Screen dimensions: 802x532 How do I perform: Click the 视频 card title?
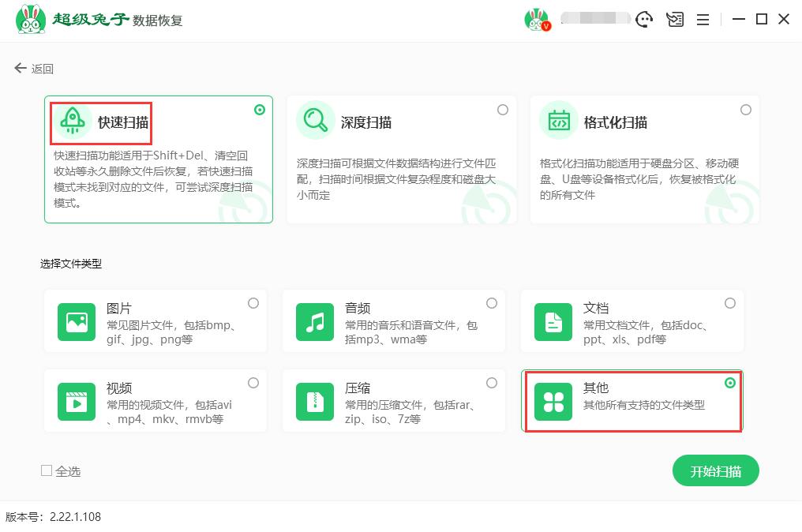pyautogui.click(x=119, y=388)
